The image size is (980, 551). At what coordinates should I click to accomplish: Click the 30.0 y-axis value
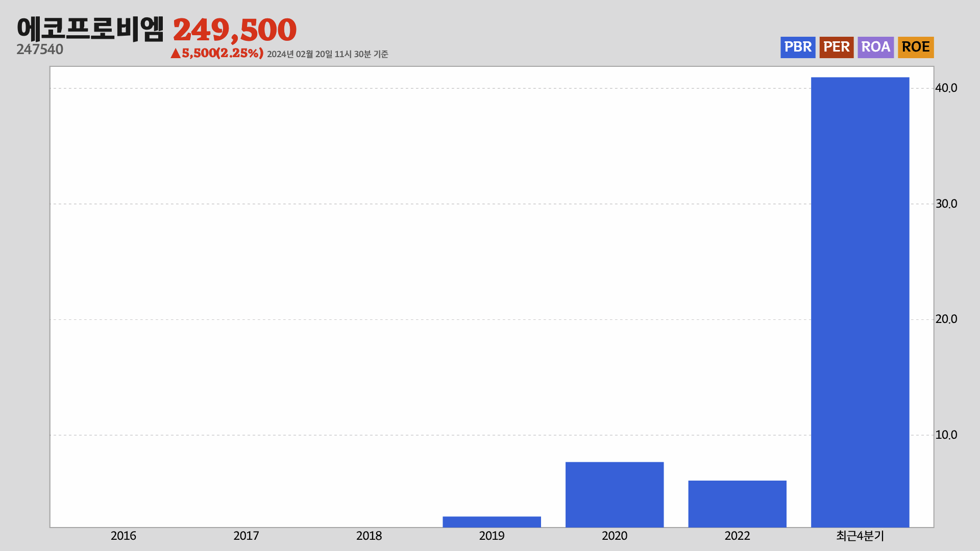click(946, 204)
